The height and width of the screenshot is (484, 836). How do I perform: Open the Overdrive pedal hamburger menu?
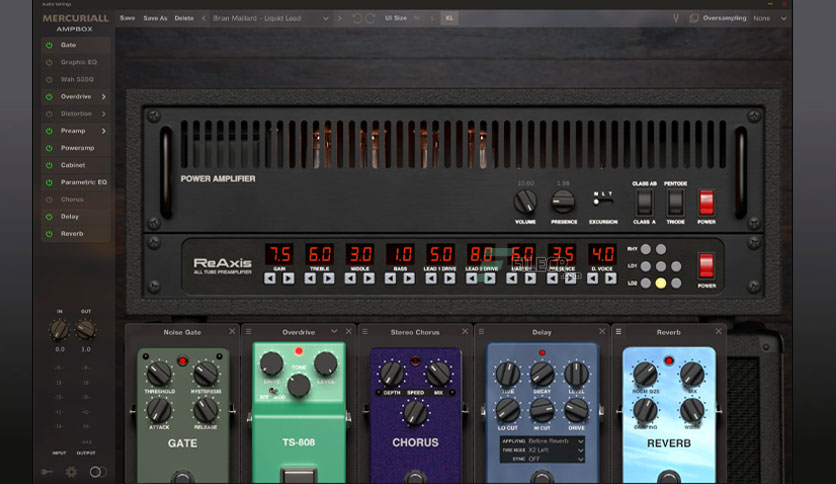click(248, 331)
